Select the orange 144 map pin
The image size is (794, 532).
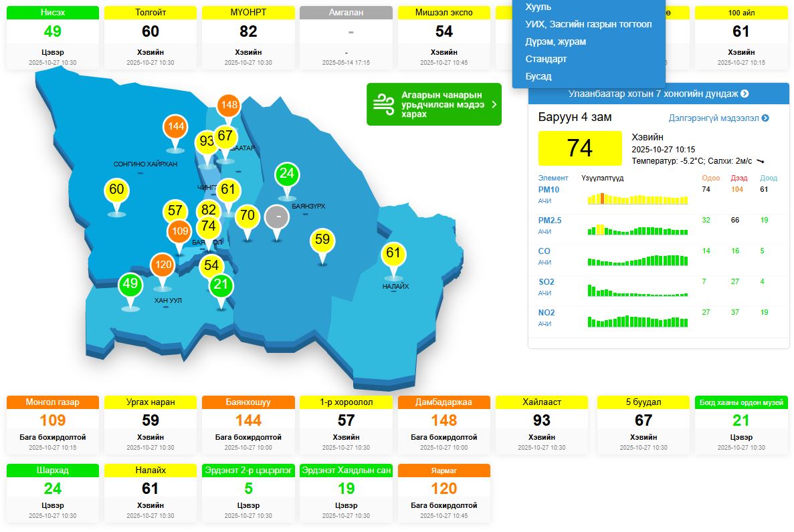pyautogui.click(x=176, y=126)
